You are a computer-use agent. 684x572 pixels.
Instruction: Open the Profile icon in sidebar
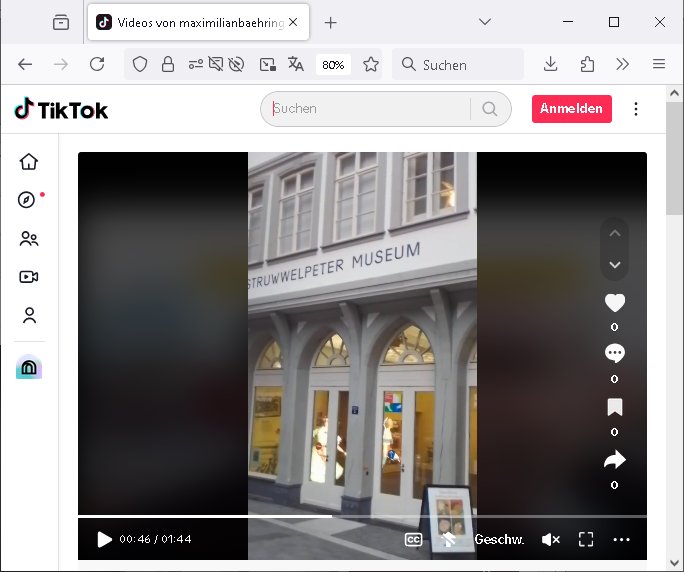pyautogui.click(x=29, y=316)
